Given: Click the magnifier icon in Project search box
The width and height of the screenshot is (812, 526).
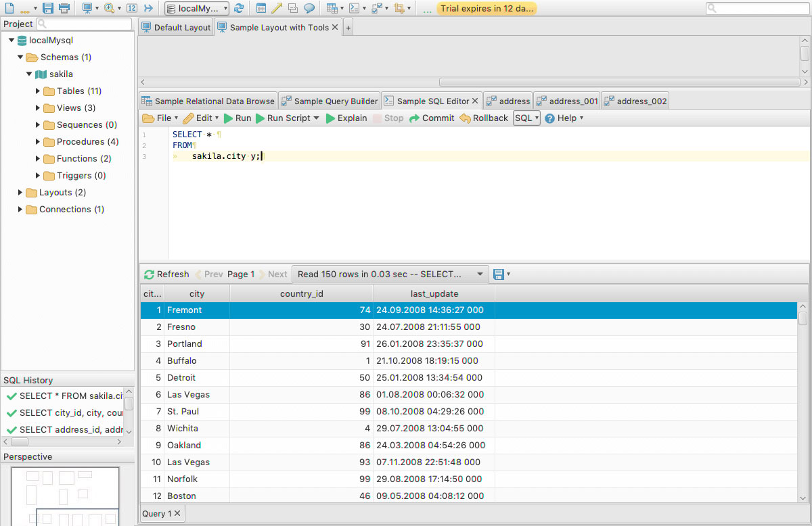Looking at the screenshot, I should [42, 24].
